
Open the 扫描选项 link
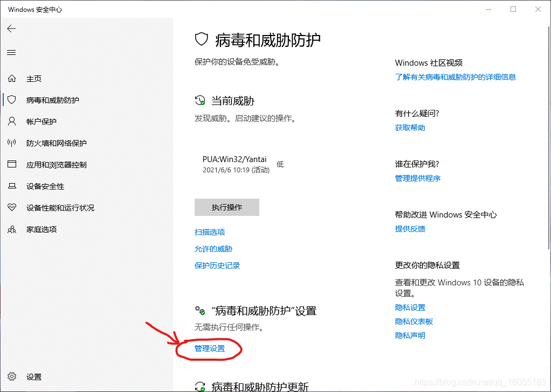tap(210, 232)
